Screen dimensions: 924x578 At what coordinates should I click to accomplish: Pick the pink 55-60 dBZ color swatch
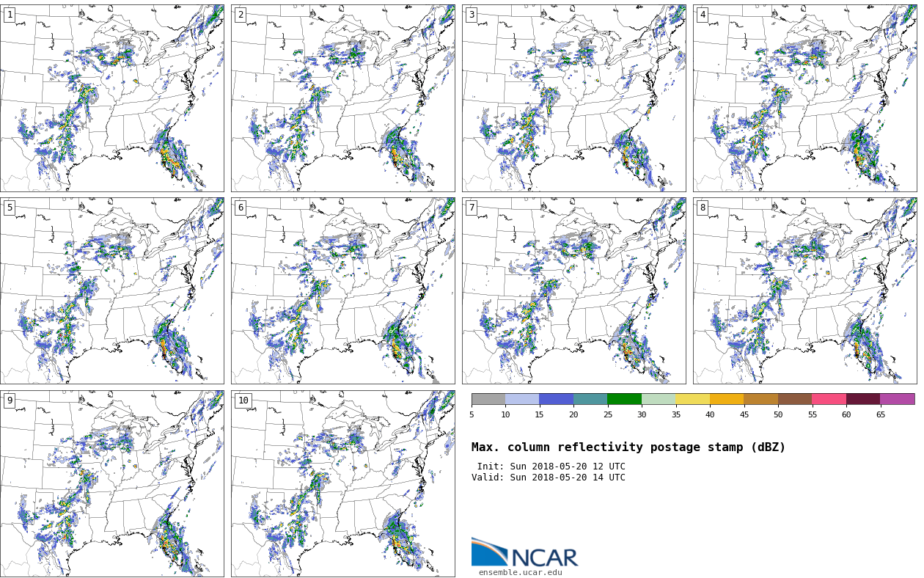[x=829, y=399]
